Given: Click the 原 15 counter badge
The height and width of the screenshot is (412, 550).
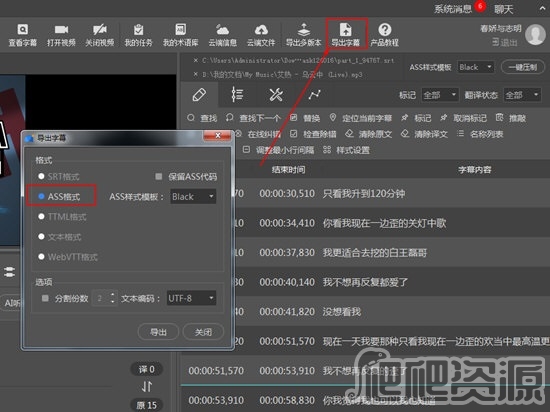Looking at the screenshot, I should coord(146,405).
